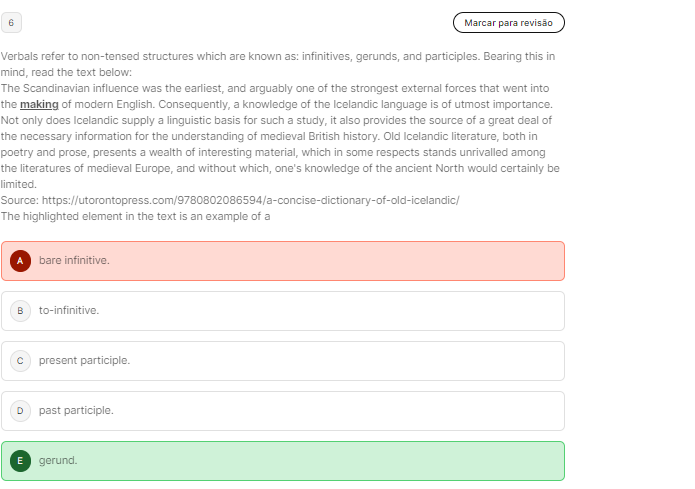Click the question number 6 badge

point(11,22)
